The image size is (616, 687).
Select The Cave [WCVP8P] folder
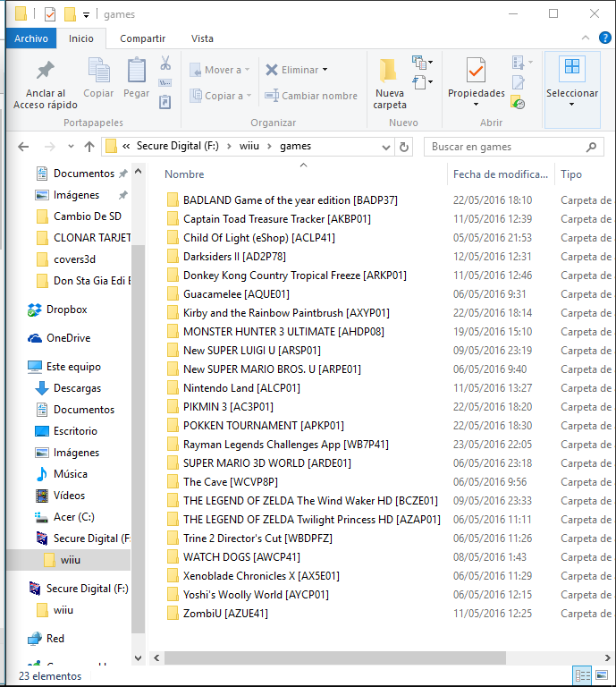pyautogui.click(x=222, y=482)
